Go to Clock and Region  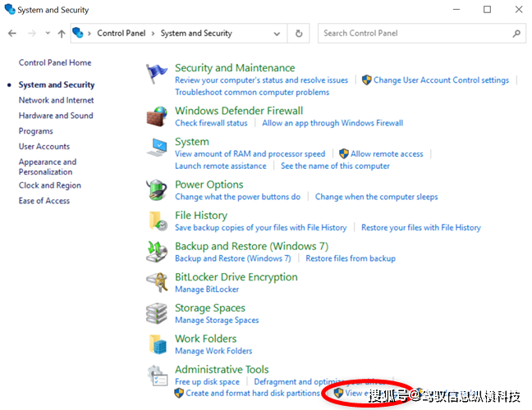coord(50,185)
